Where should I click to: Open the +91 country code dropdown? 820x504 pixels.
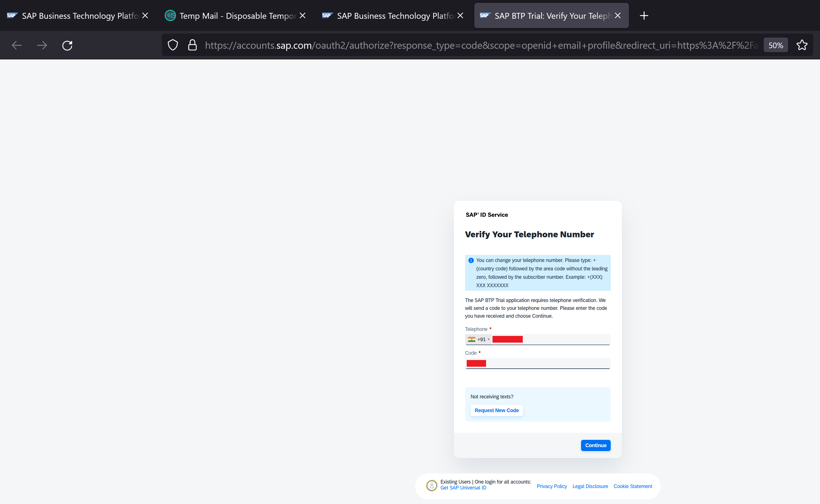(479, 339)
